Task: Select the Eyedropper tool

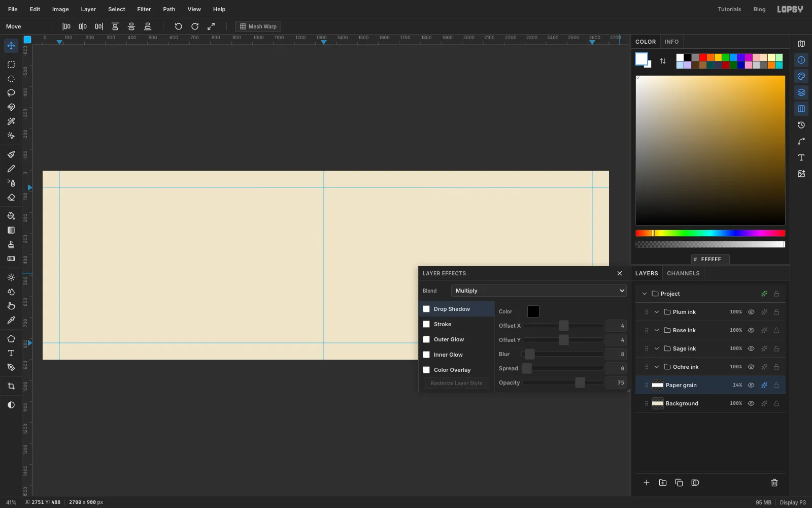Action: click(11, 320)
